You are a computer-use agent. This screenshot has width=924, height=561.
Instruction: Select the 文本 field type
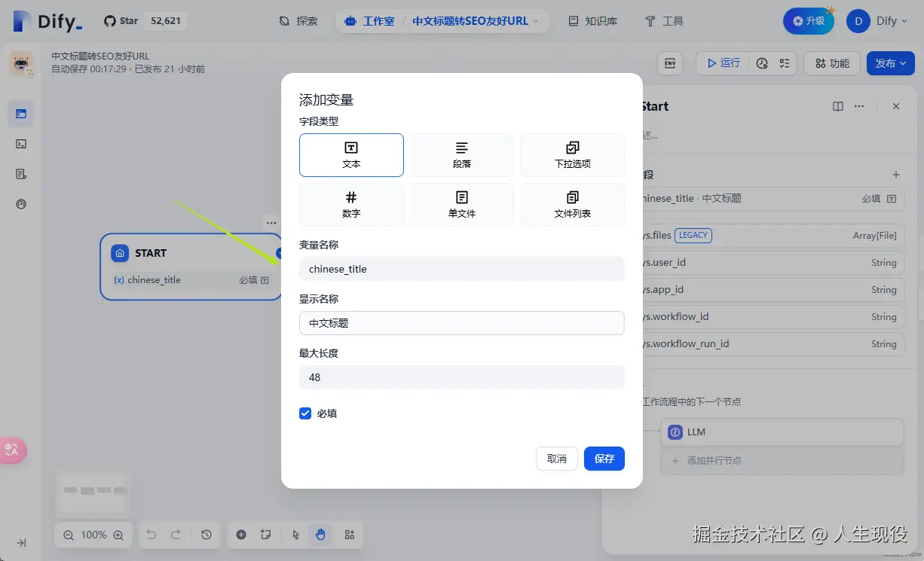[x=351, y=155]
